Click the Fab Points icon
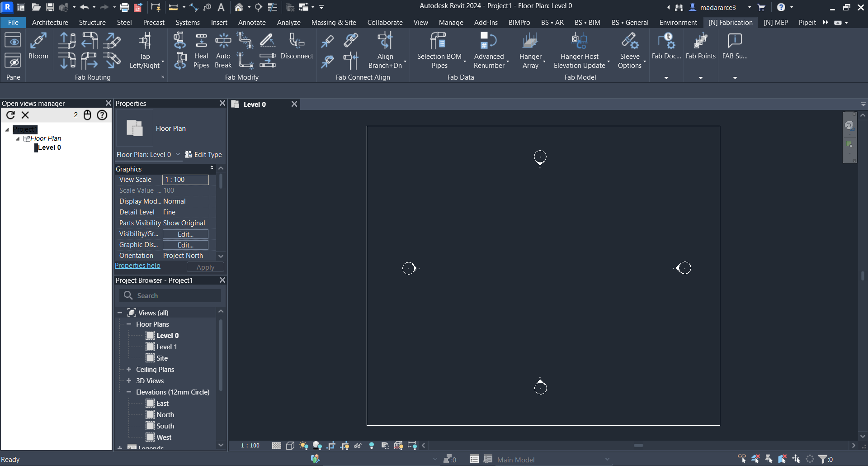868x466 pixels. pos(700,46)
